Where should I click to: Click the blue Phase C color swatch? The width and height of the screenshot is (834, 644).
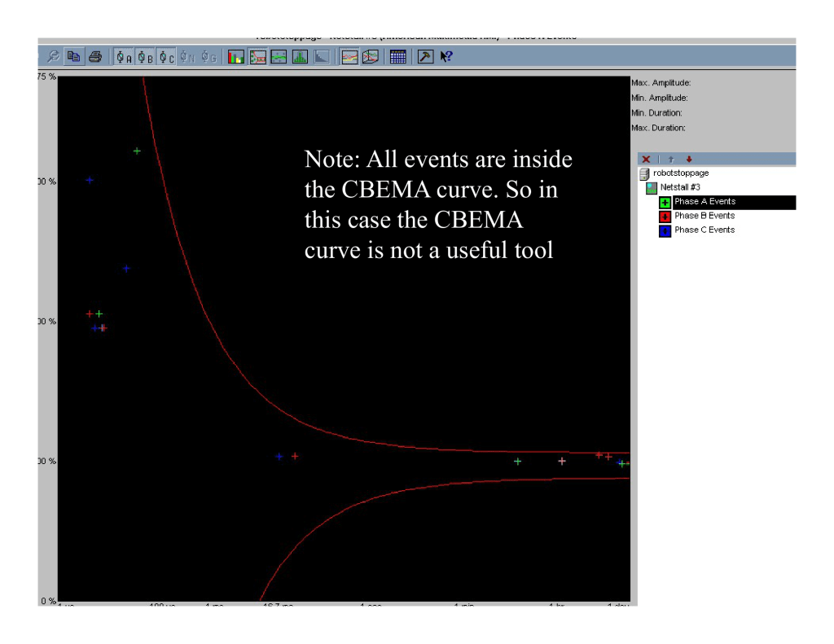click(665, 230)
